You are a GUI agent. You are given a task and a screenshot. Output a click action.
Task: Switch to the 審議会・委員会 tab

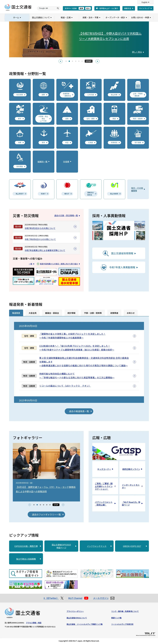[52, 313]
